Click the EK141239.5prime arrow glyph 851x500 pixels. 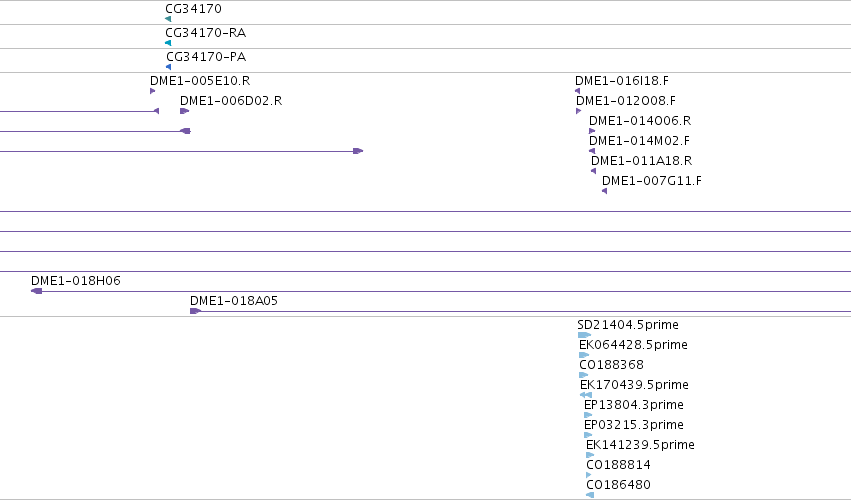click(590, 455)
